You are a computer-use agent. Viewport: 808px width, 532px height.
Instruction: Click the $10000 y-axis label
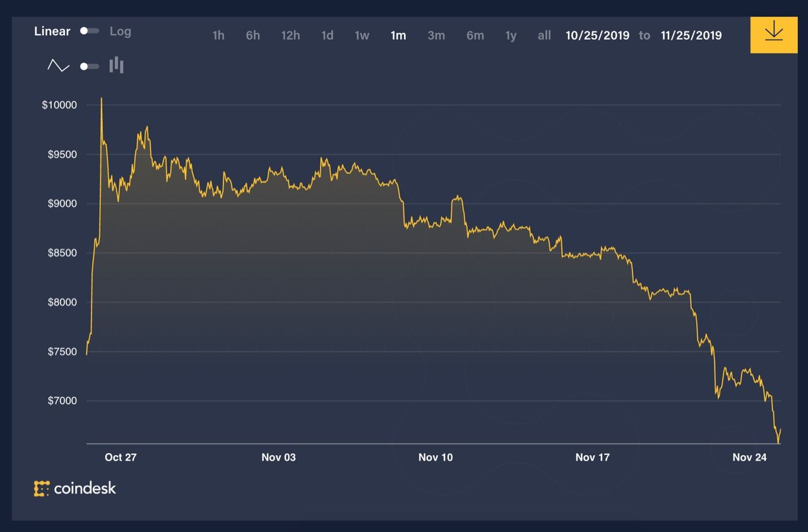(x=59, y=105)
